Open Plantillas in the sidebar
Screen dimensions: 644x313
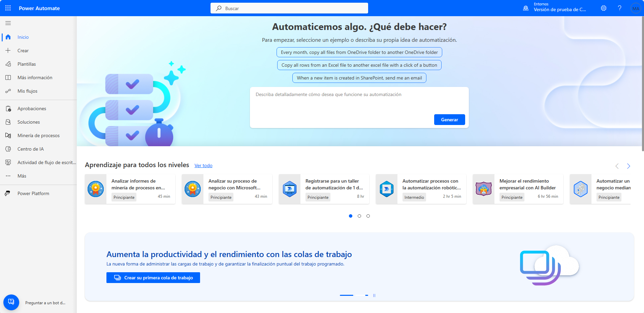(x=38, y=64)
